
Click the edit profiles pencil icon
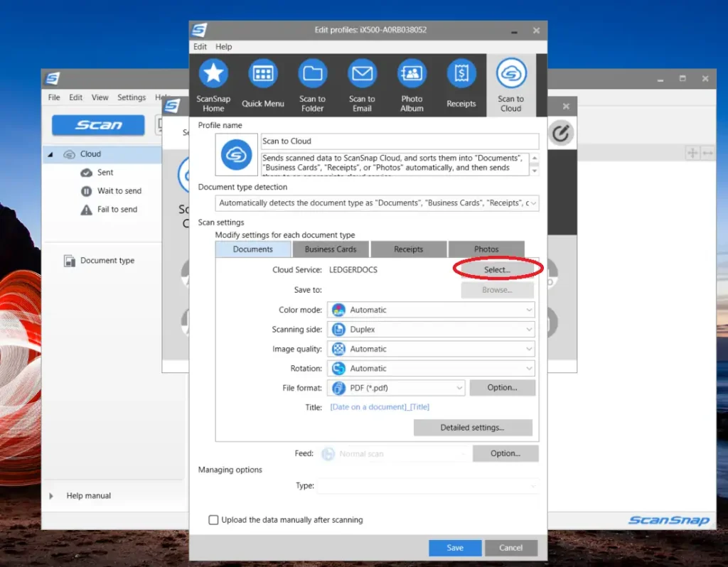coord(561,134)
